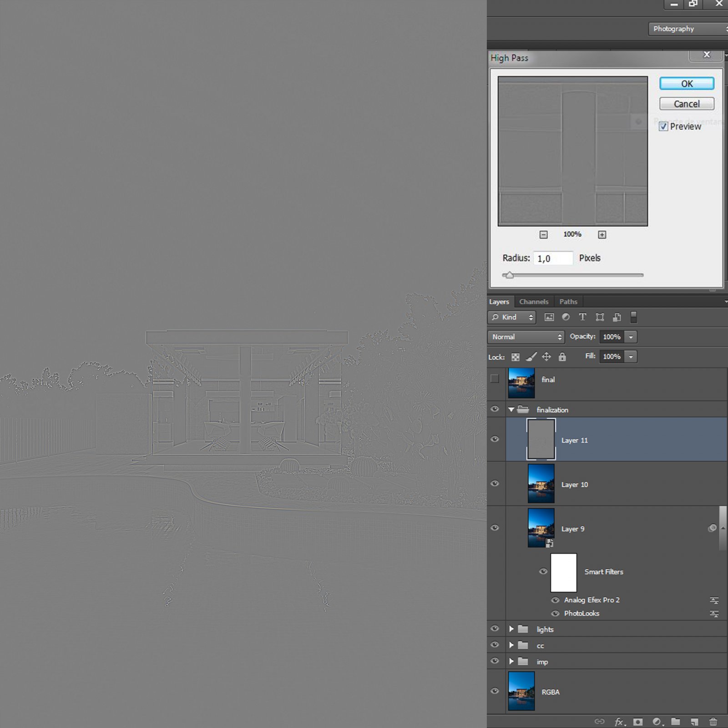Enable the Preview checkbox in High Pass
The height and width of the screenshot is (728, 728).
click(x=664, y=126)
